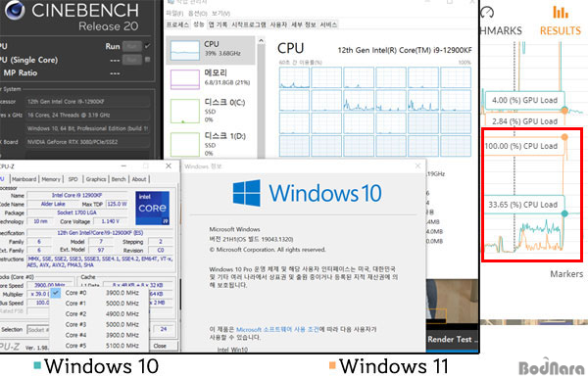Click the Intel Core i9 badge in CPU-Z
This screenshot has height=378, width=588.
[x=152, y=208]
